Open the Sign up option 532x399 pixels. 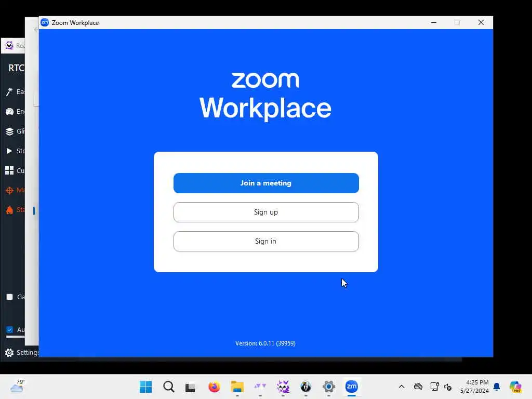click(266, 212)
